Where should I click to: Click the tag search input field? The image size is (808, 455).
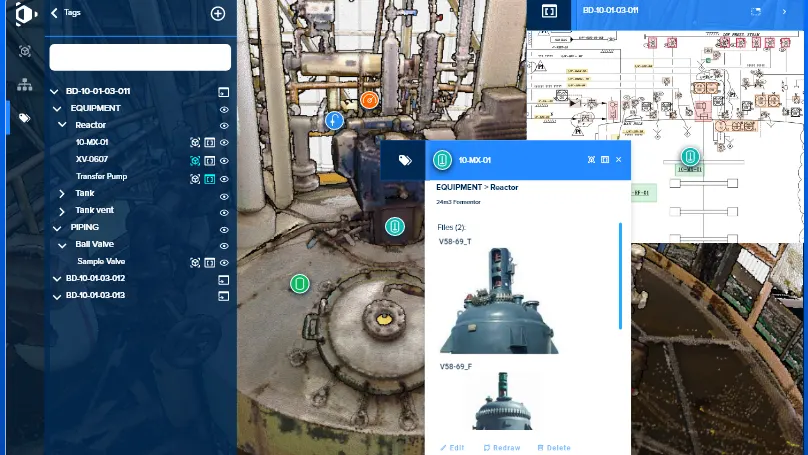(x=140, y=57)
